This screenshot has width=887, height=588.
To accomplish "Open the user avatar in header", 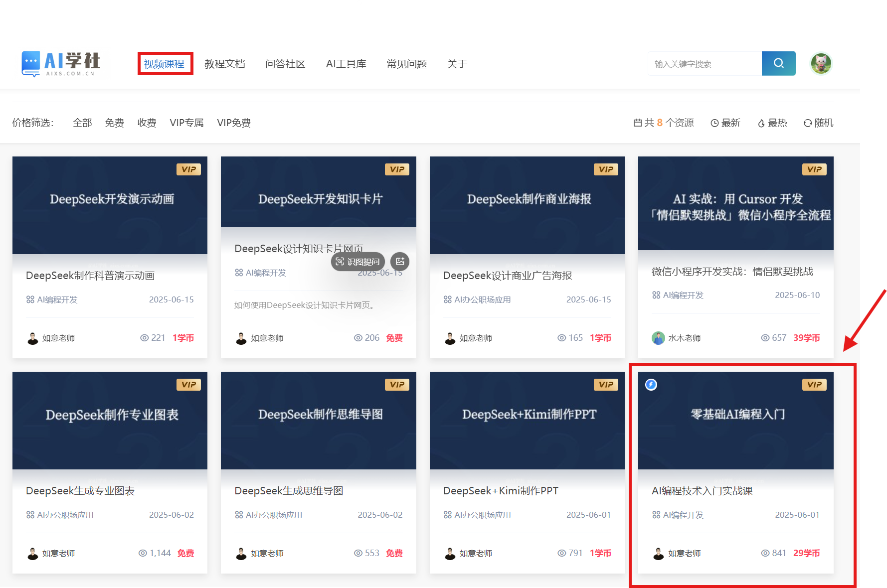I will pos(821,63).
